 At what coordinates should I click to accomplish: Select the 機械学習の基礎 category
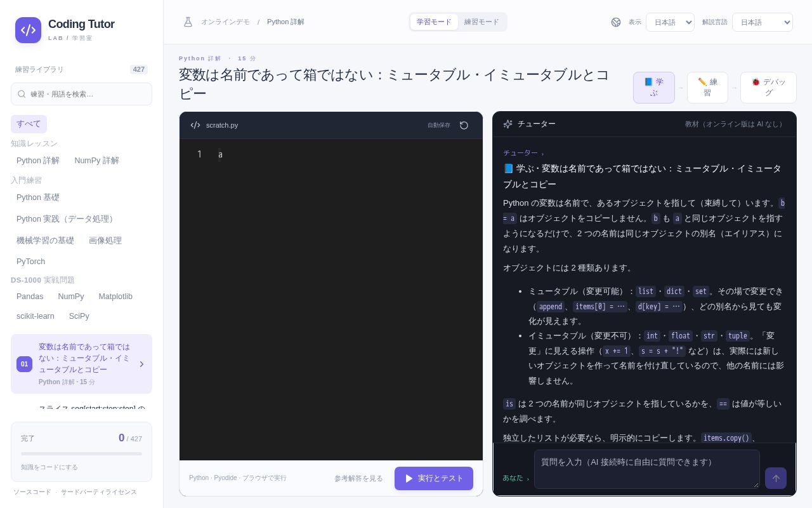coord(45,241)
